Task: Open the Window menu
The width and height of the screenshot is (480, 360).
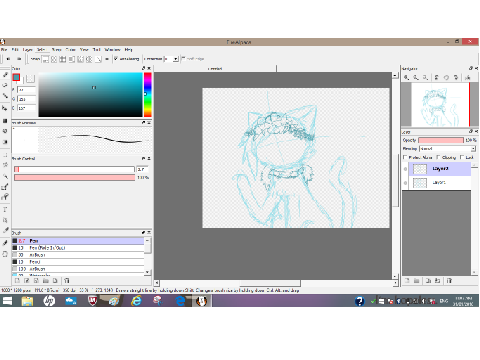Action: [112, 50]
